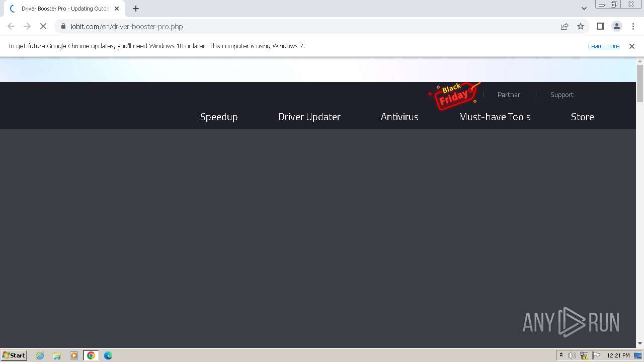Open the volume speaker tray icon
644x362 pixels.
(572, 355)
